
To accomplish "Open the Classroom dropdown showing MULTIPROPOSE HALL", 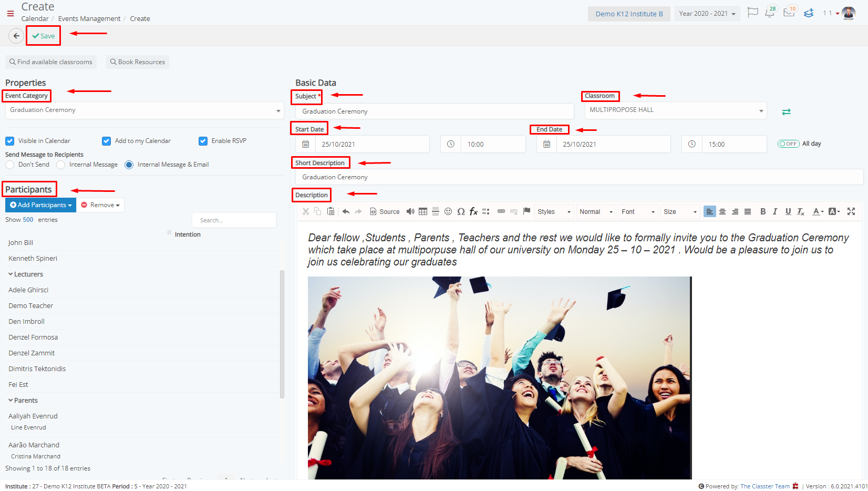I will coord(676,110).
